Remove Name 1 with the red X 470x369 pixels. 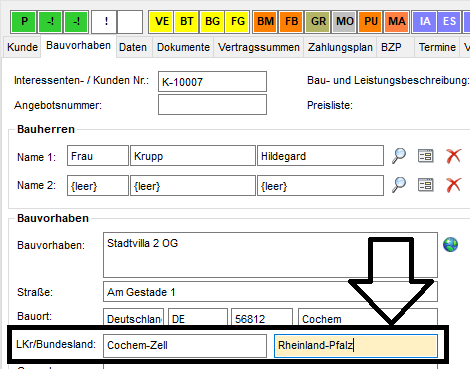click(x=454, y=156)
